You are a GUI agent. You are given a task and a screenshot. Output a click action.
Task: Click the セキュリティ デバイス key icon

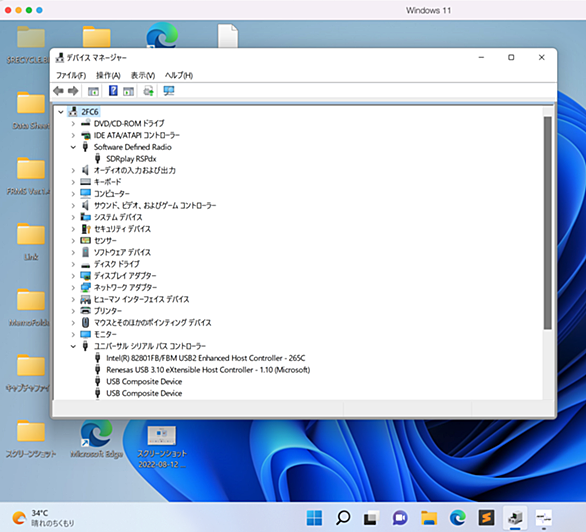click(x=86, y=229)
